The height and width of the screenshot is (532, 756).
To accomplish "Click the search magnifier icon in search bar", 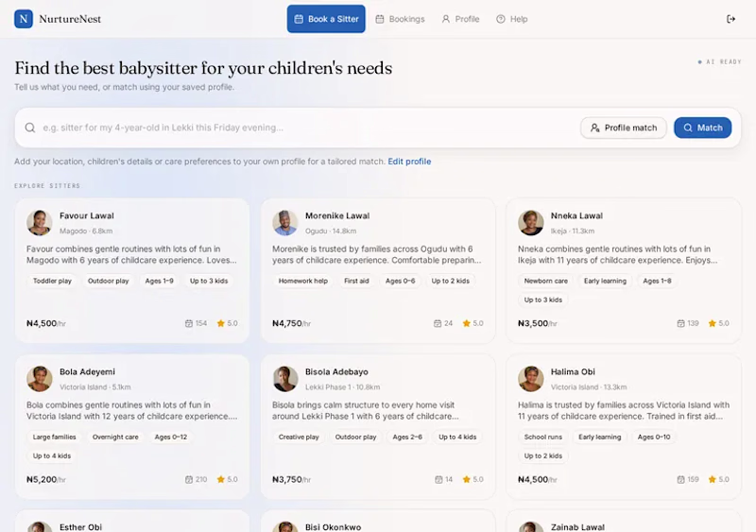I will point(30,128).
